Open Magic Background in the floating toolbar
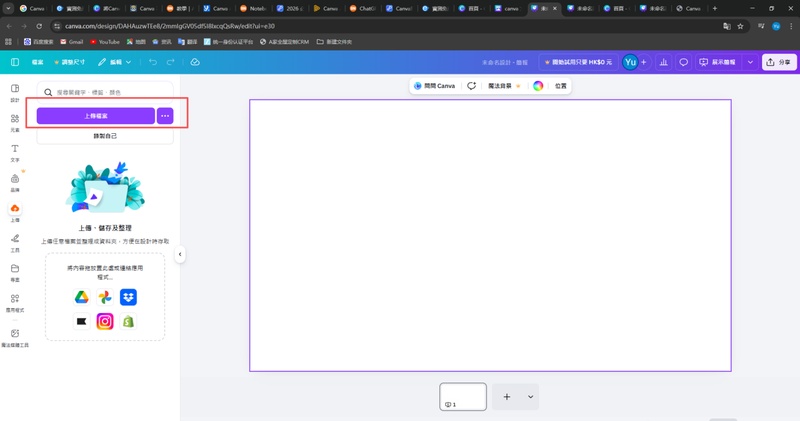The width and height of the screenshot is (800, 421). [504, 86]
